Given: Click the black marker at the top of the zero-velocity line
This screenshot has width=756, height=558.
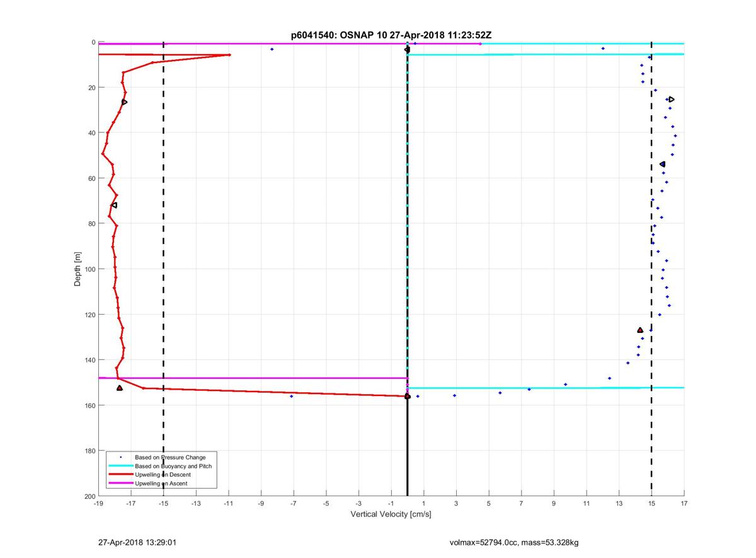Looking at the screenshot, I should 407,49.
